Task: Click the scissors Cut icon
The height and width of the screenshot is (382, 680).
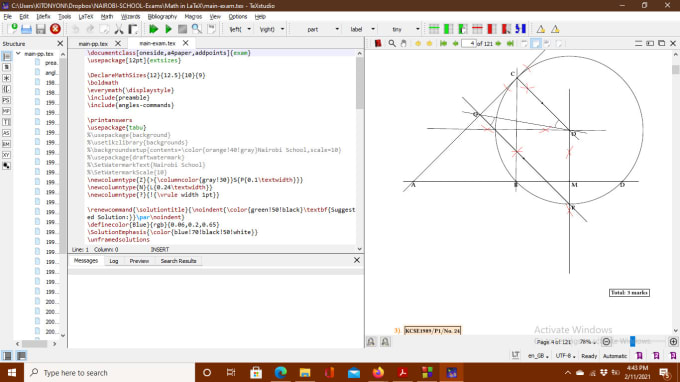Action: point(118,29)
